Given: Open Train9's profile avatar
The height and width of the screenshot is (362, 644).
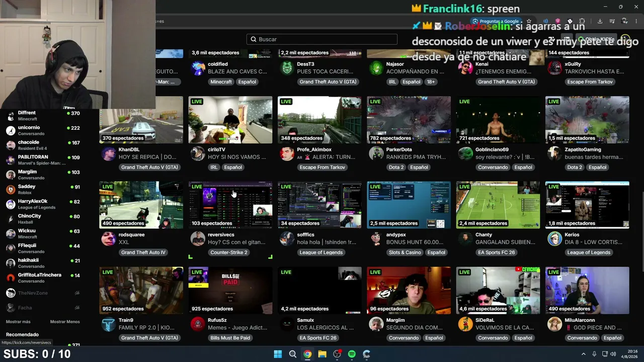Looking at the screenshot, I should tap(108, 324).
